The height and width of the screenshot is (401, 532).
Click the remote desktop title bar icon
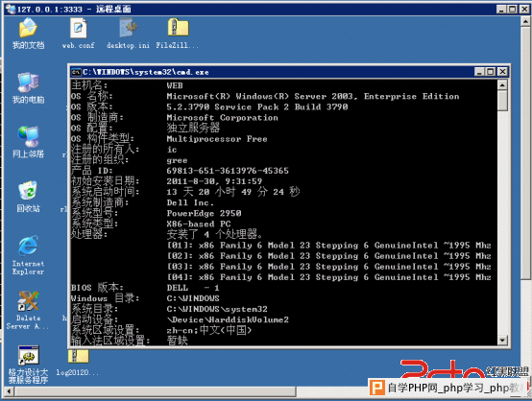[11, 9]
